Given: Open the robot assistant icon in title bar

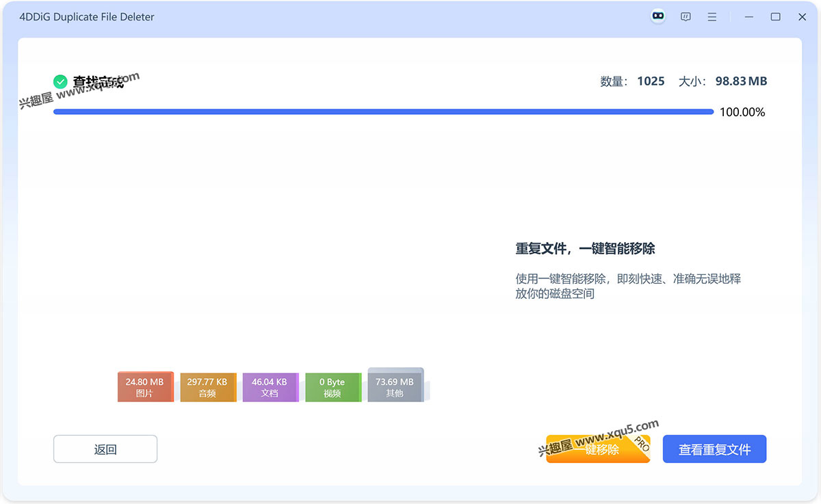Looking at the screenshot, I should point(658,16).
